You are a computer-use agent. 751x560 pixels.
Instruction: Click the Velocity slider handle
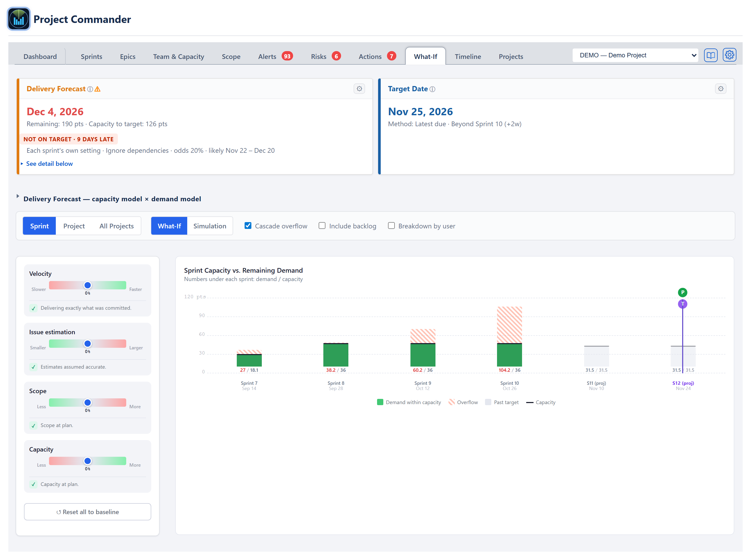87,285
